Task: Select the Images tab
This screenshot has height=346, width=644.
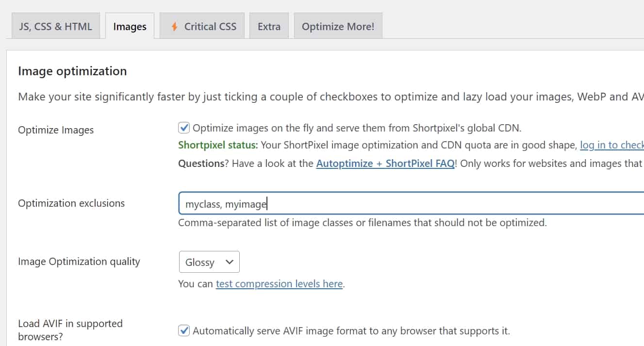Action: [130, 27]
